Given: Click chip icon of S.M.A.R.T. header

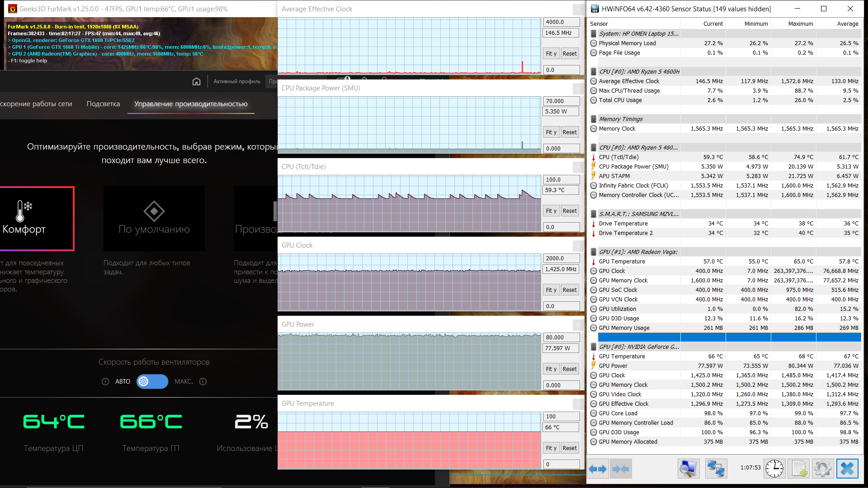Looking at the screenshot, I should click(594, 214).
